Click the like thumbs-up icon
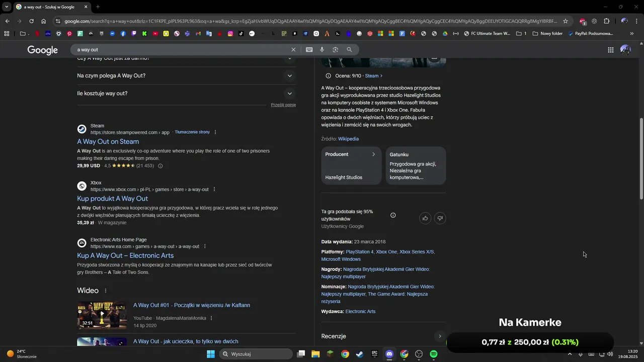 (x=425, y=218)
